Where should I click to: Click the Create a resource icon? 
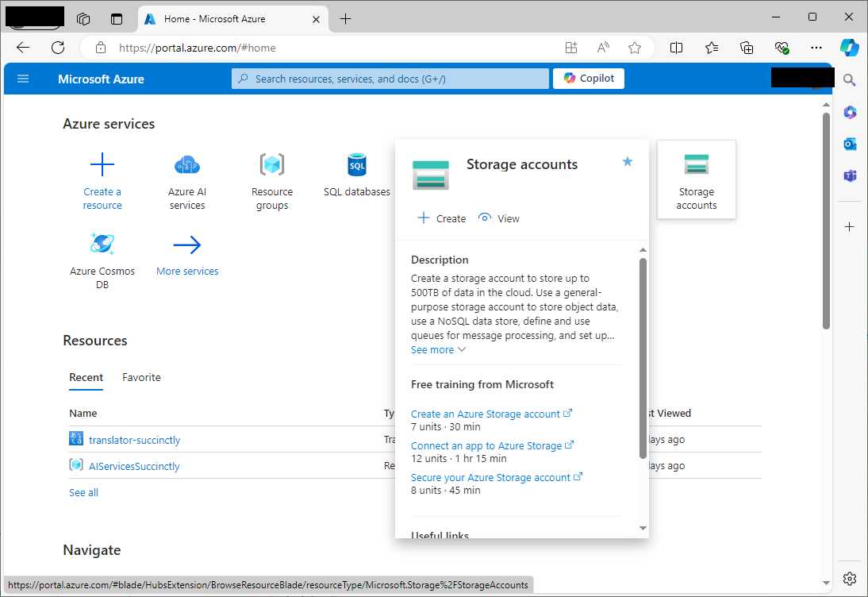coord(102,165)
